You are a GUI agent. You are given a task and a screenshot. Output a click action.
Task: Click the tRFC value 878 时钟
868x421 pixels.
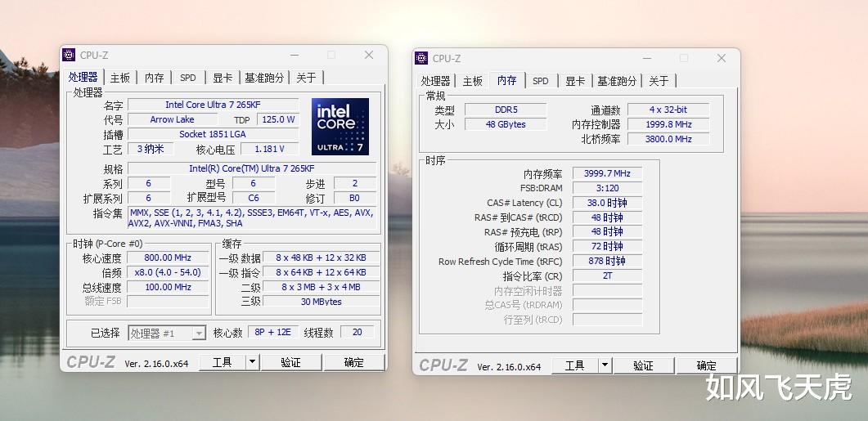coord(607,261)
